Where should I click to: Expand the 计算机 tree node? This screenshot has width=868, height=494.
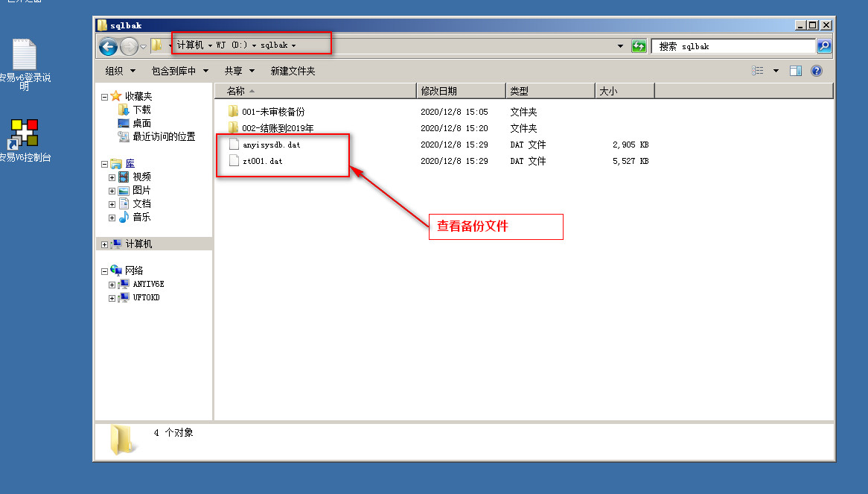click(104, 244)
